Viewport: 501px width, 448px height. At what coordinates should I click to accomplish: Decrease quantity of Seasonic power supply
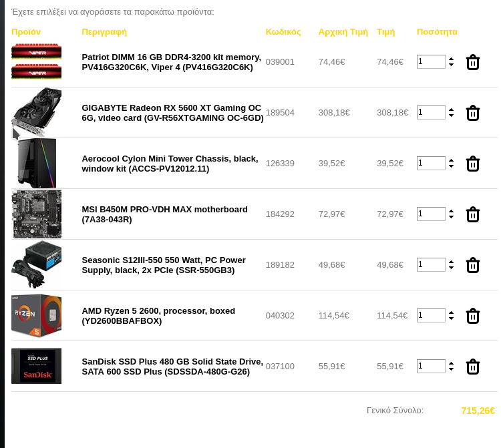pyautogui.click(x=451, y=268)
